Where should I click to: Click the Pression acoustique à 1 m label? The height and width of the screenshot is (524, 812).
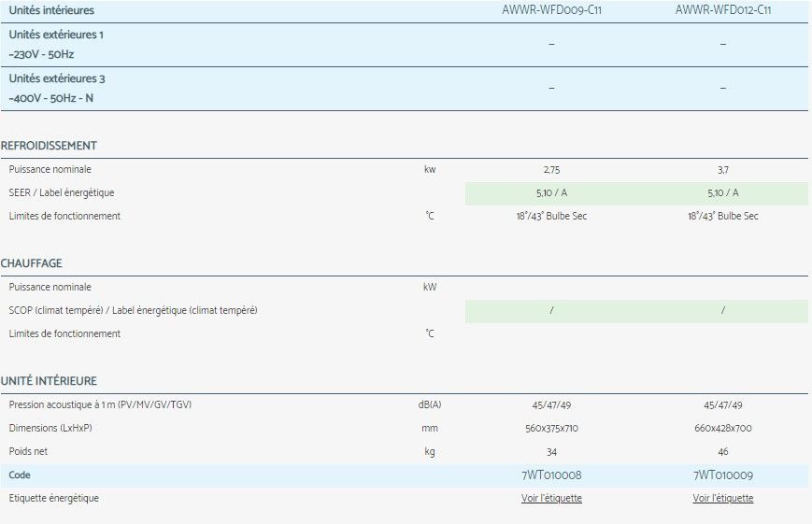[100, 405]
